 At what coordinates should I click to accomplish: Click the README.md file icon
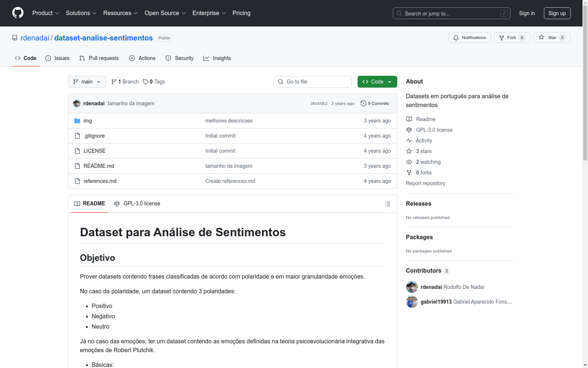click(x=77, y=166)
